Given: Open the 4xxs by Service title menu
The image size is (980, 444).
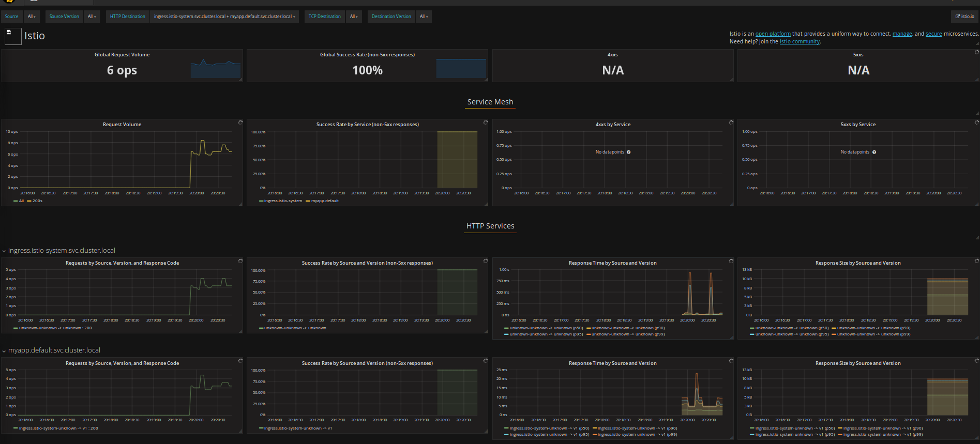Looking at the screenshot, I should [613, 125].
